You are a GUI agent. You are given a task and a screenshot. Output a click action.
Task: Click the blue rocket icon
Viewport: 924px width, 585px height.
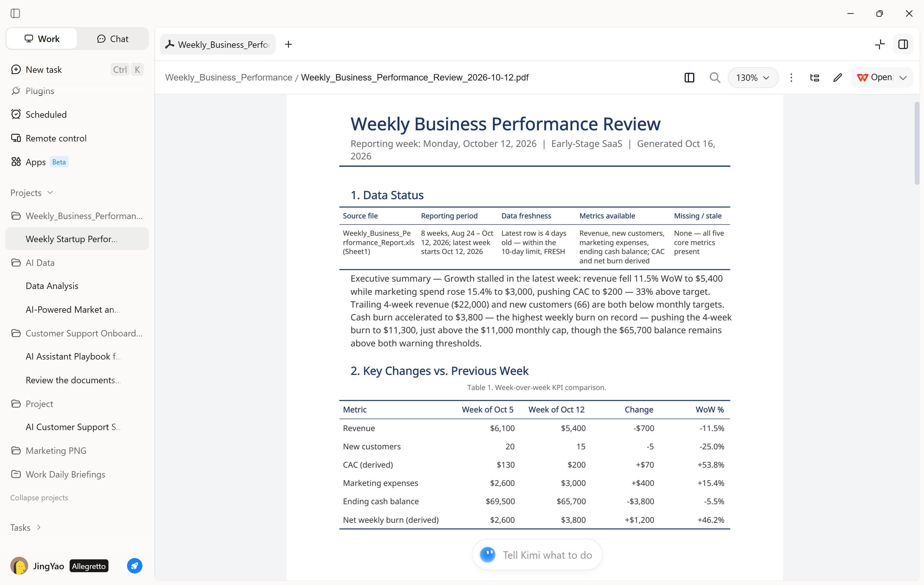point(135,566)
